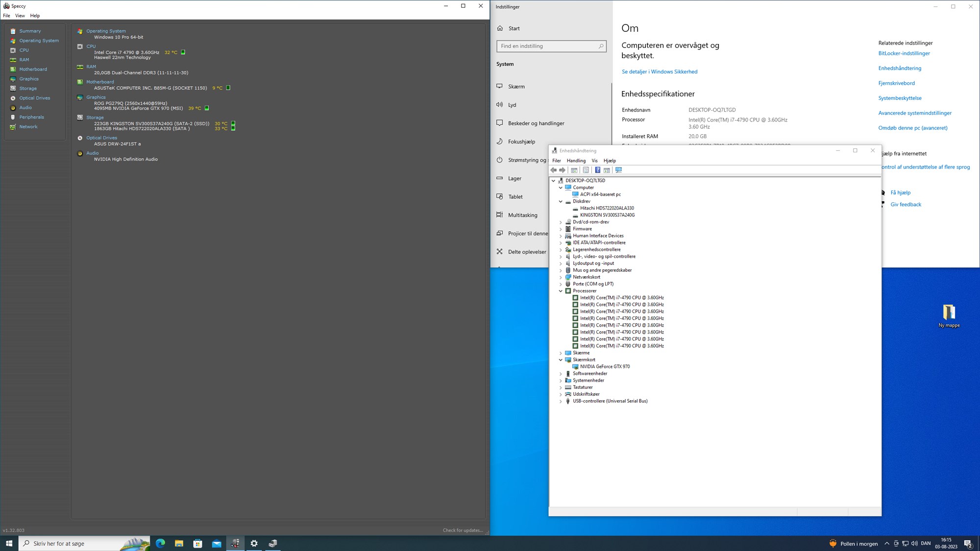Expand the Netværkskort tree node
Screen dimensions: 980x551
tap(561, 277)
